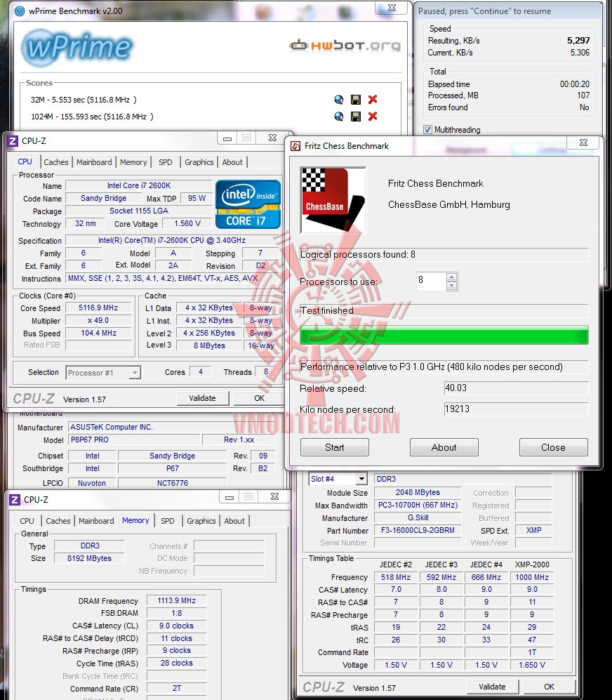This screenshot has height=700, width=612.
Task: Select CPU tab in upper CPU-Z
Action: [x=25, y=161]
